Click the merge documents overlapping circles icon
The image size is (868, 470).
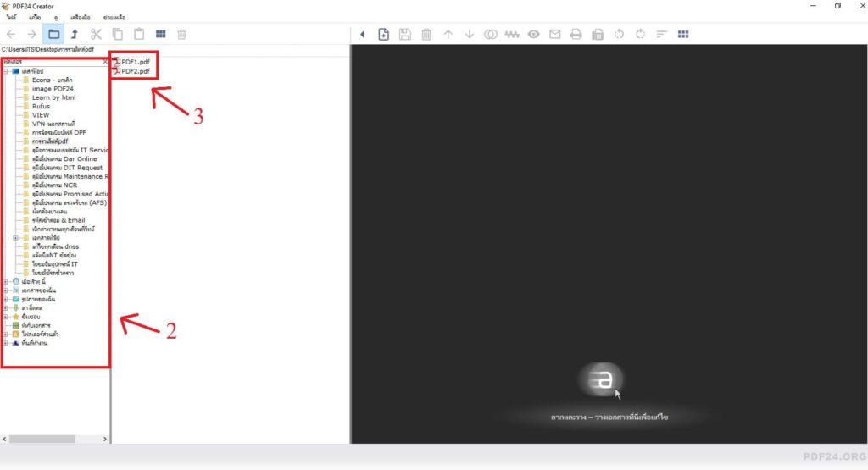coord(490,35)
